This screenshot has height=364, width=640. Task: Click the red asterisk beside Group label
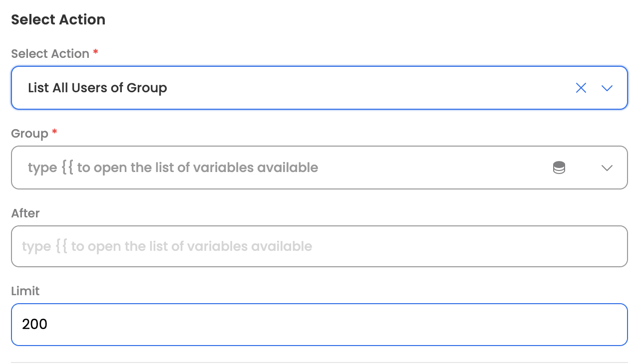55,132
